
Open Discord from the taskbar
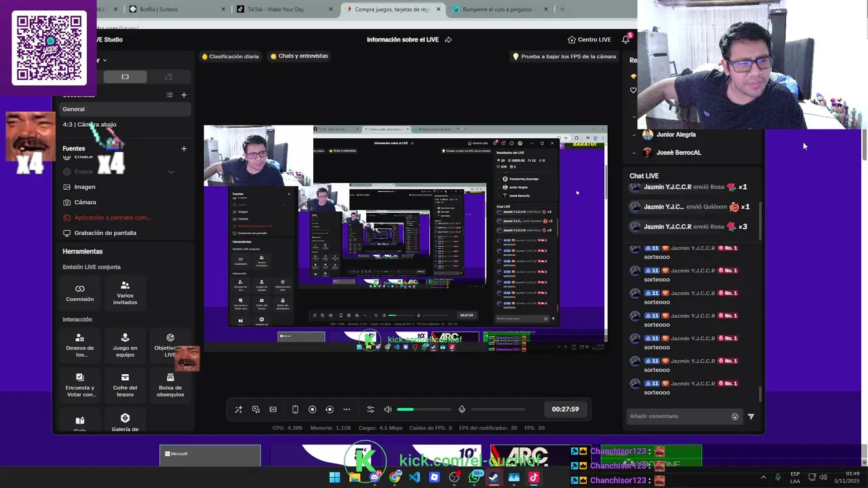pyautogui.click(x=375, y=477)
